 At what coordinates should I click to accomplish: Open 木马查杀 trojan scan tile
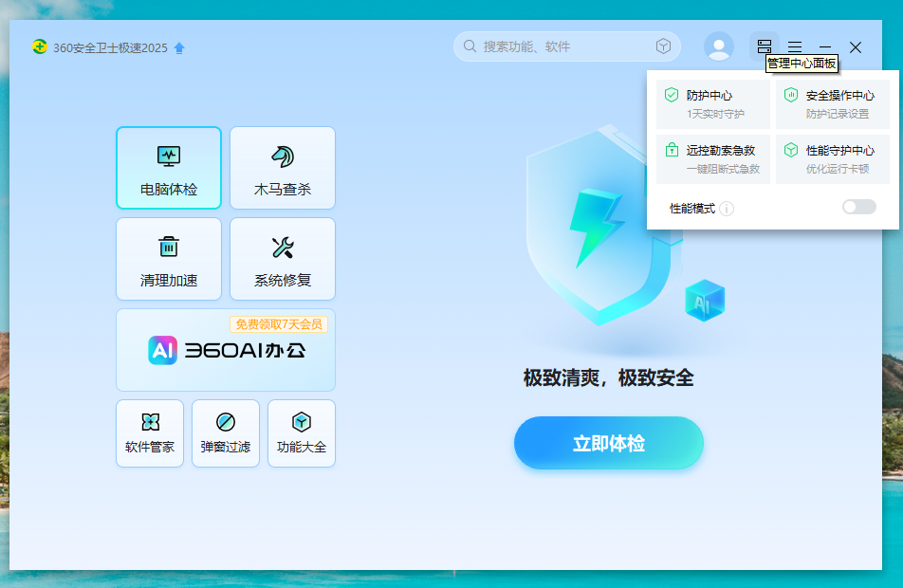283,168
